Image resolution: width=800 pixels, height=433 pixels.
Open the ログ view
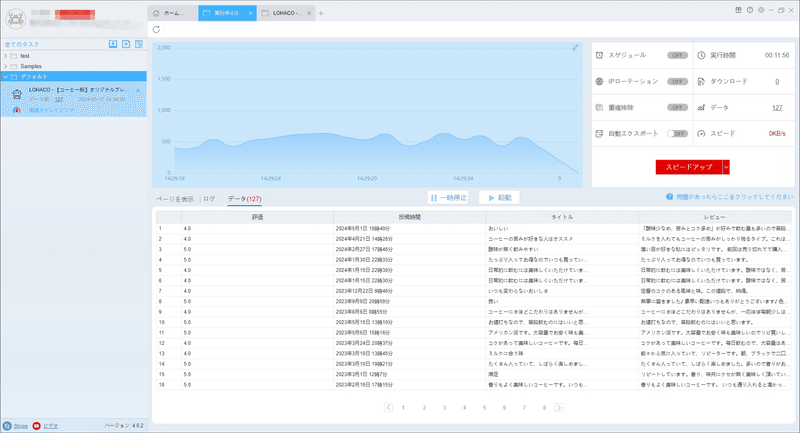(209, 199)
